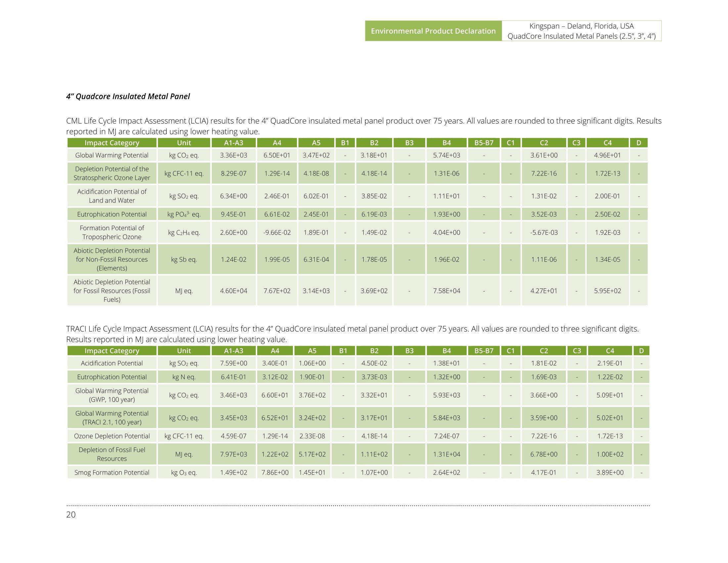Viewport: 728px width, 563px height.
Task: Click value 4.59E-07 in TRACI table
Action: tap(234, 436)
